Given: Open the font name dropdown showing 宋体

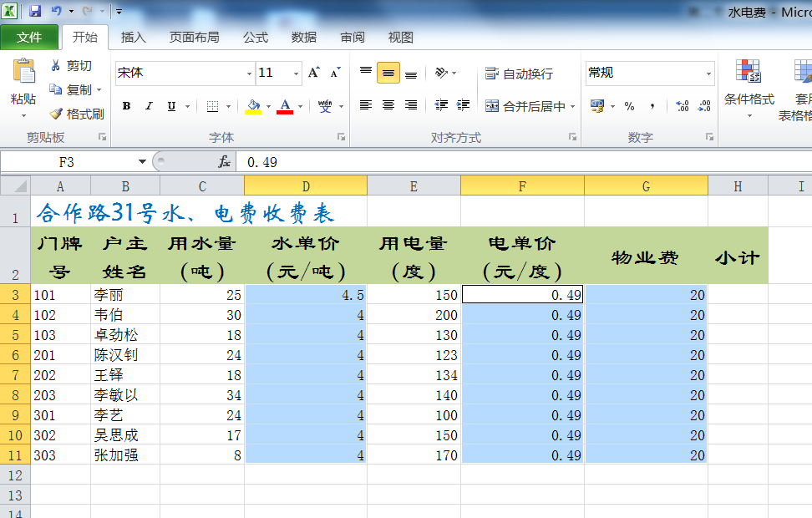Looking at the screenshot, I should 249,74.
